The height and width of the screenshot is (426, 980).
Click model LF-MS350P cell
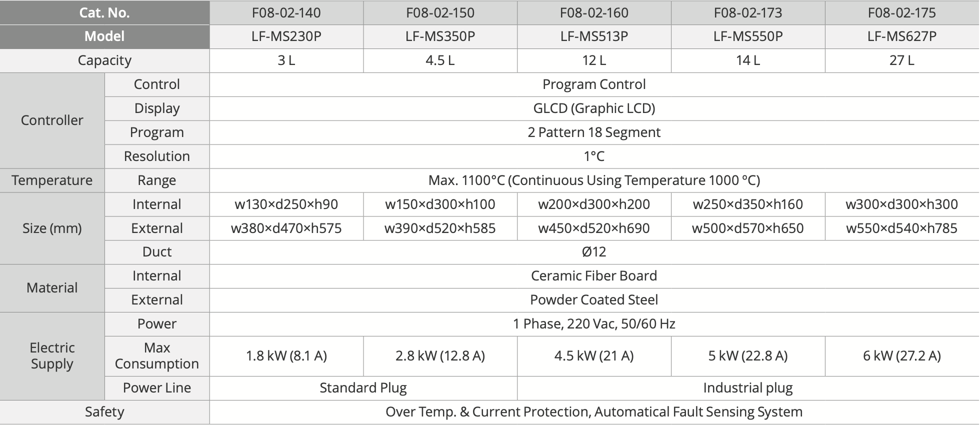coord(440,36)
